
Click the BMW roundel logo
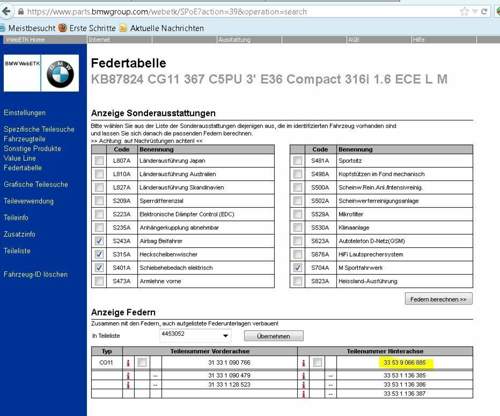coord(60,74)
